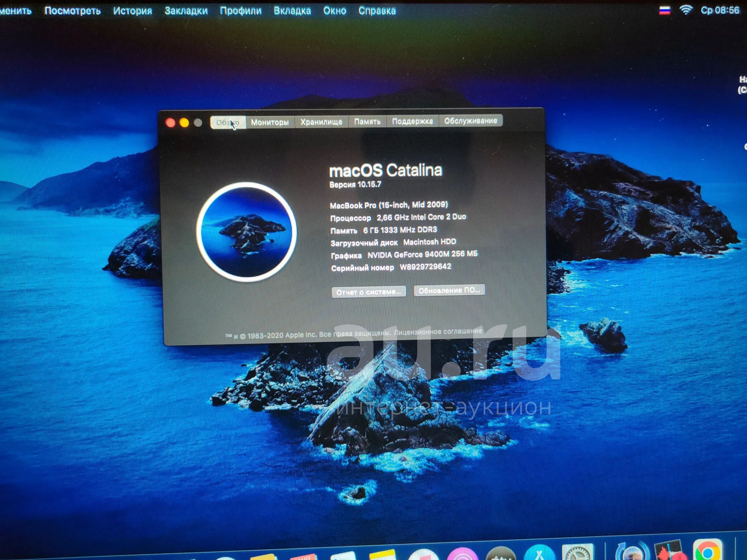Close the About This Mac window
Screen dimensions: 747x560
[170, 123]
